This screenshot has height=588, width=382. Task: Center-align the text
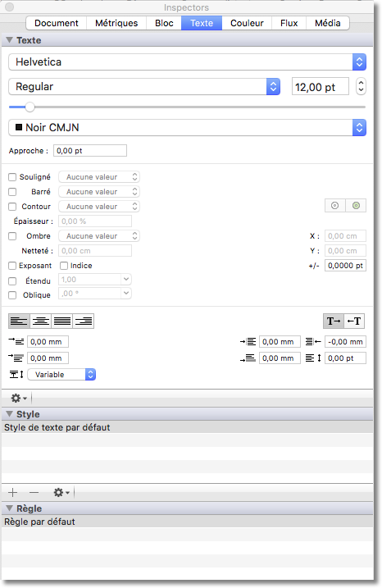(40, 321)
